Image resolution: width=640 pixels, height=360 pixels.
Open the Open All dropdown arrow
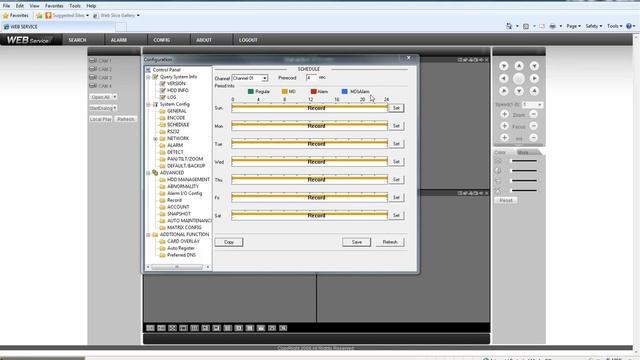pyautogui.click(x=115, y=97)
